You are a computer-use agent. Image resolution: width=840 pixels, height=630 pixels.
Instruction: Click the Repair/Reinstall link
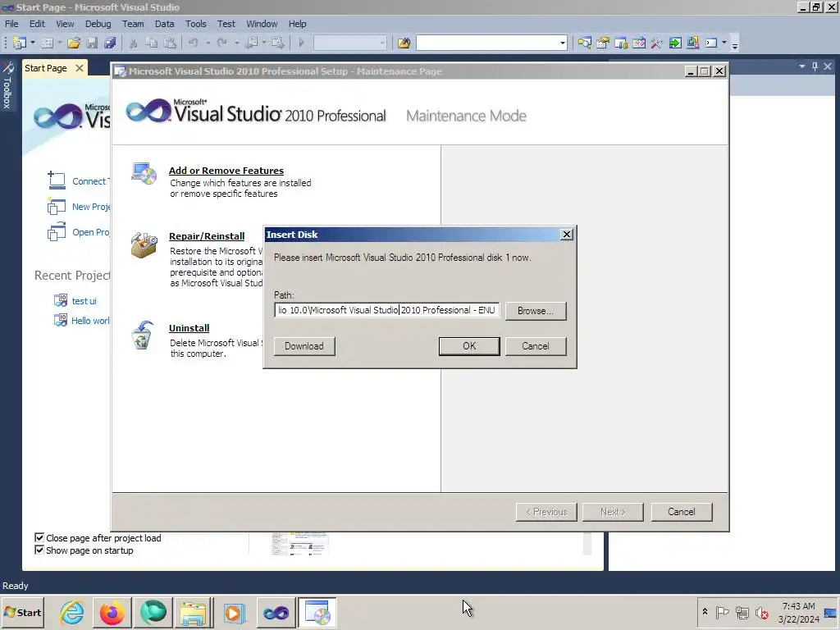point(207,236)
